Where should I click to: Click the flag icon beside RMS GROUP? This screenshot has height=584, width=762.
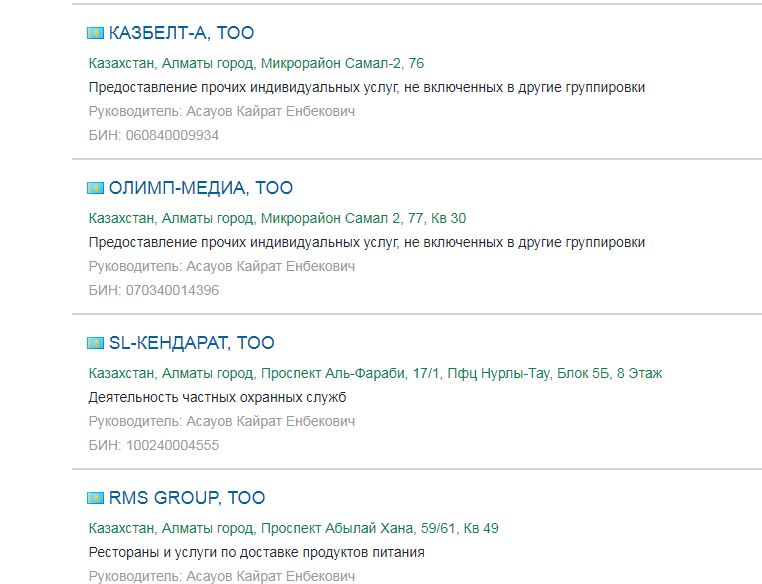point(96,498)
